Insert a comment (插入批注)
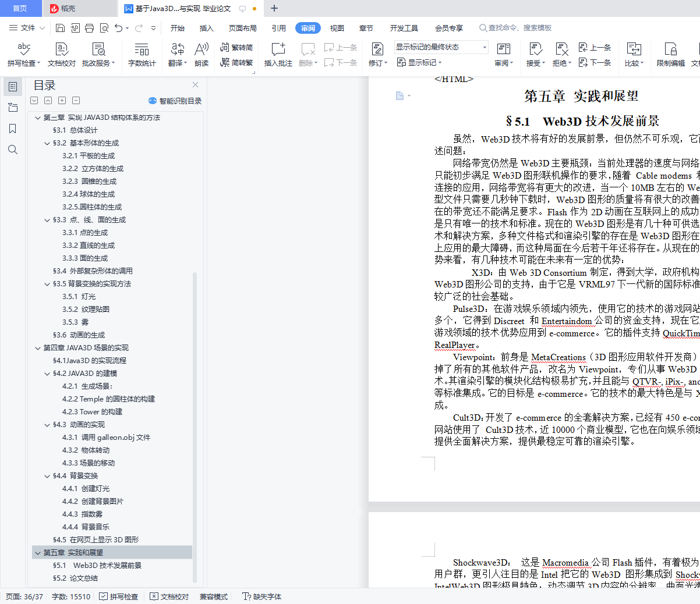Image resolution: width=700 pixels, height=604 pixels. [278, 55]
